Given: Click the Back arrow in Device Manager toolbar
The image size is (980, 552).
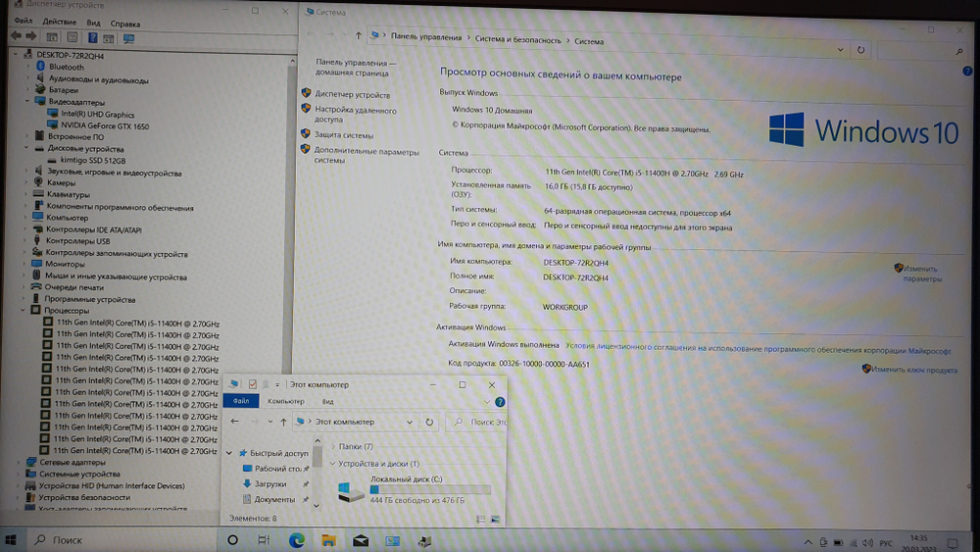Looking at the screenshot, I should [16, 36].
